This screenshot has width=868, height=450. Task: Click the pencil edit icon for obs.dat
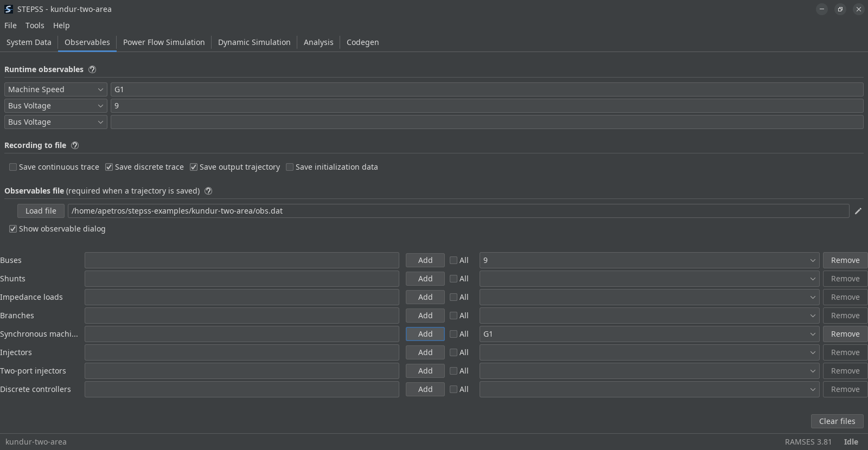(x=858, y=211)
